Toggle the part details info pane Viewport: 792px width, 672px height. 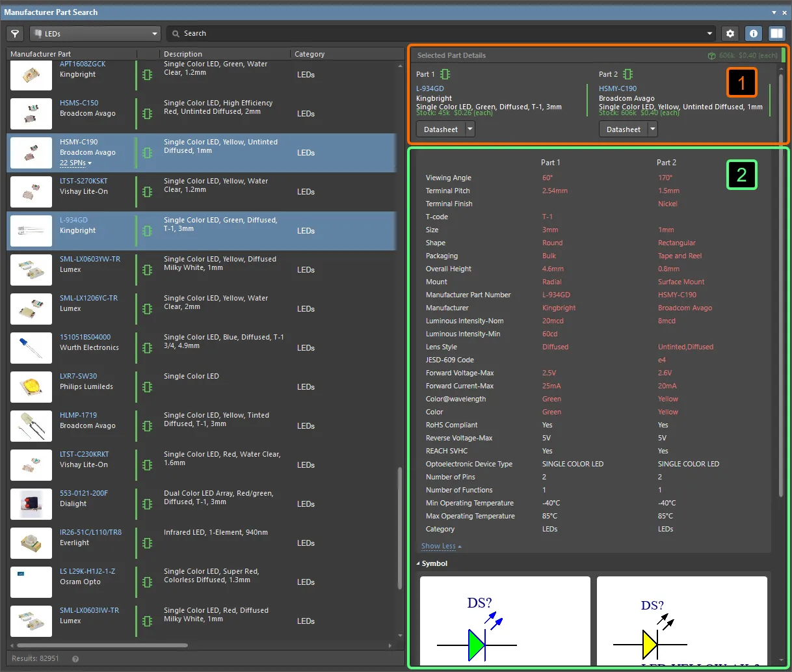tap(753, 34)
